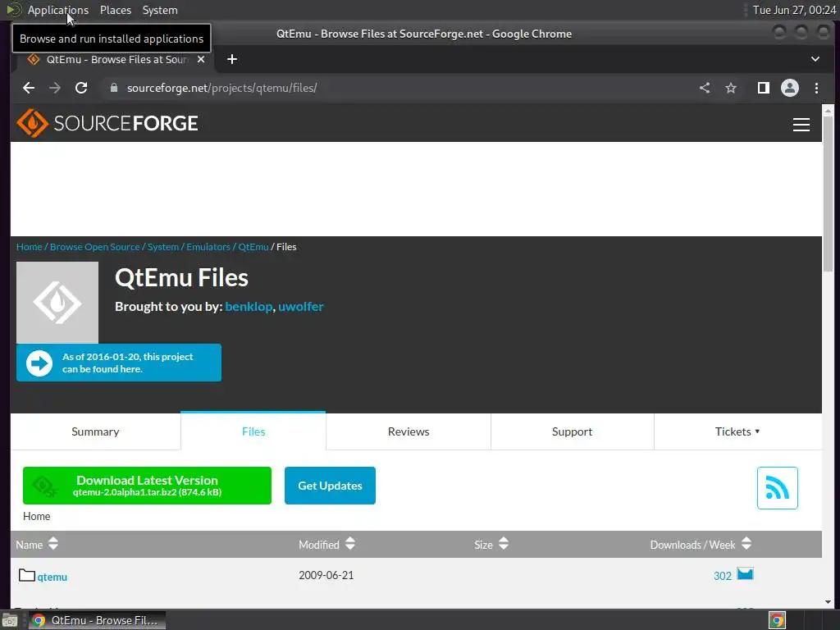Click the forward navigation arrow
The image size is (840, 630).
click(55, 88)
